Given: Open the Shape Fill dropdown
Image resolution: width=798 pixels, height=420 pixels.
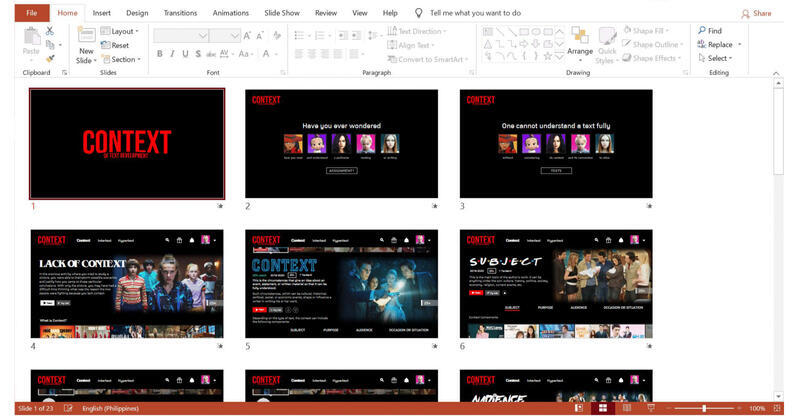Looking at the screenshot, I should coord(647,31).
